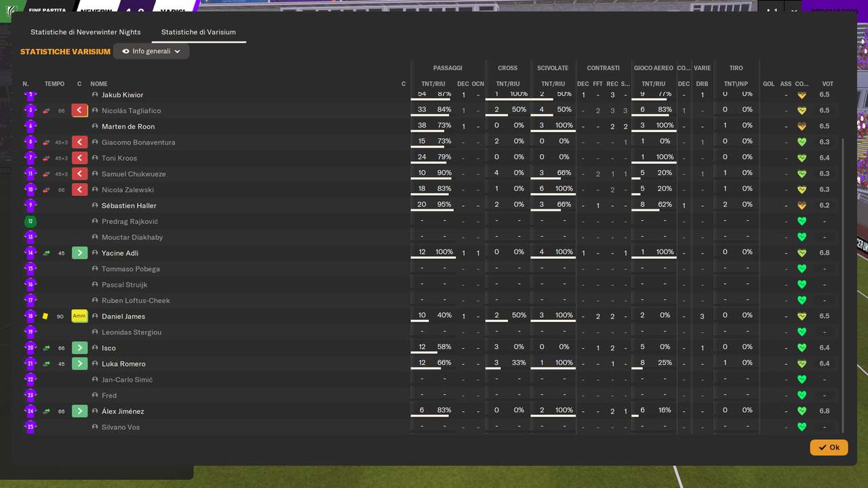Click yellow card Amm icon for Daniel James
The width and height of the screenshot is (868, 488).
click(x=79, y=317)
